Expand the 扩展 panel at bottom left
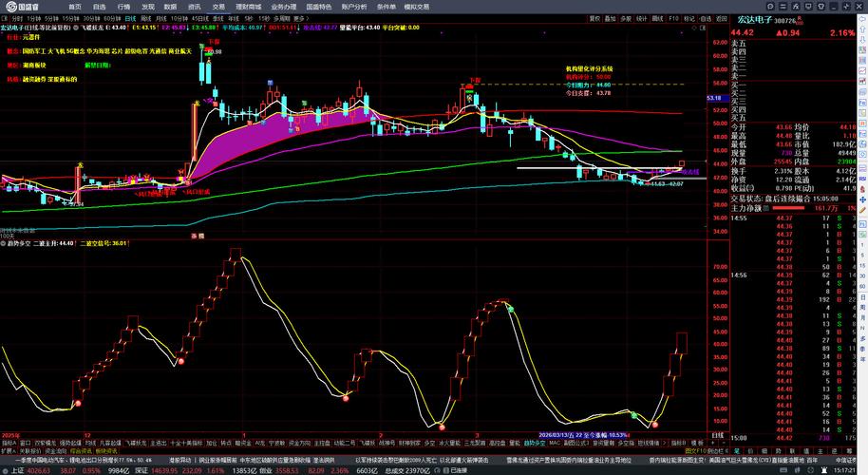The height and width of the screenshot is (475, 868). pos(9,451)
